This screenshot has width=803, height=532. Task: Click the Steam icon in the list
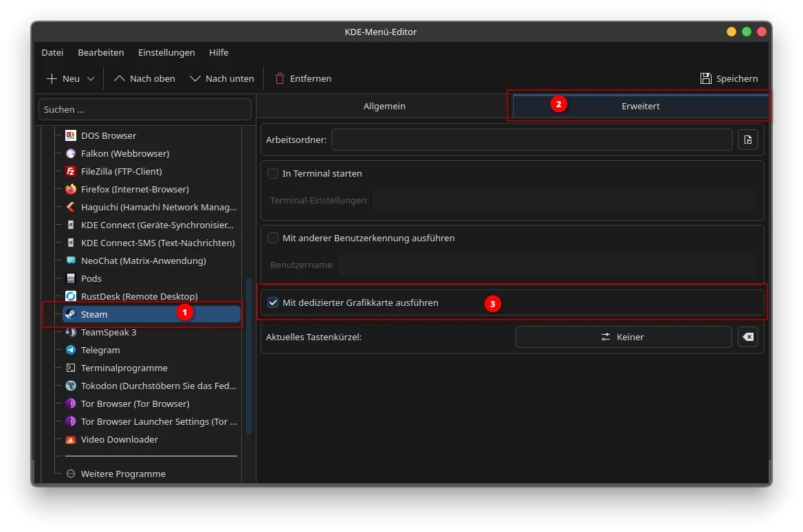coord(71,314)
